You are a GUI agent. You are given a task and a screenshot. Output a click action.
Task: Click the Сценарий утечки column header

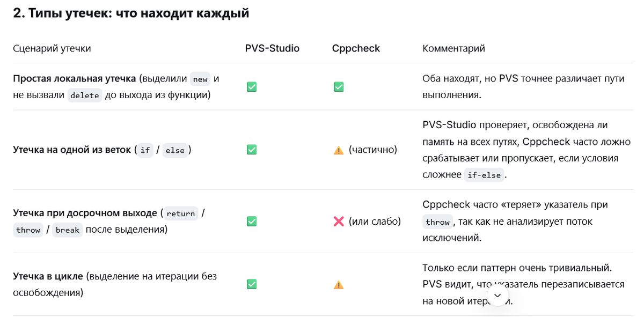[x=52, y=48]
